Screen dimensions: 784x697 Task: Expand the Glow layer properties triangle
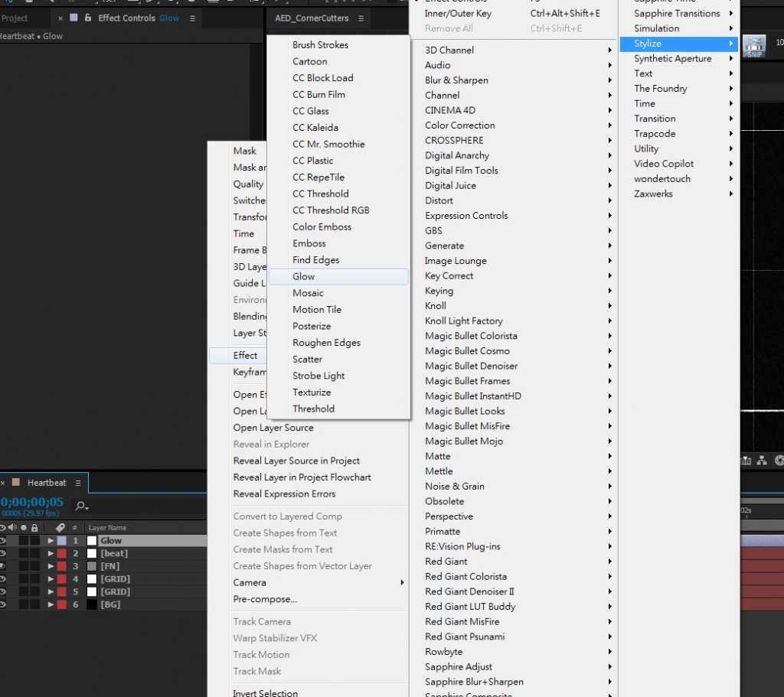51,541
